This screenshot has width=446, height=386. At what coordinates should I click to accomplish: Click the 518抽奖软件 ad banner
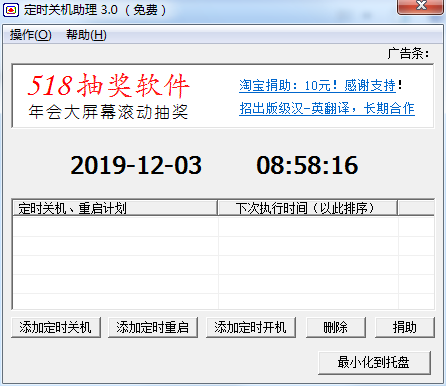click(108, 85)
